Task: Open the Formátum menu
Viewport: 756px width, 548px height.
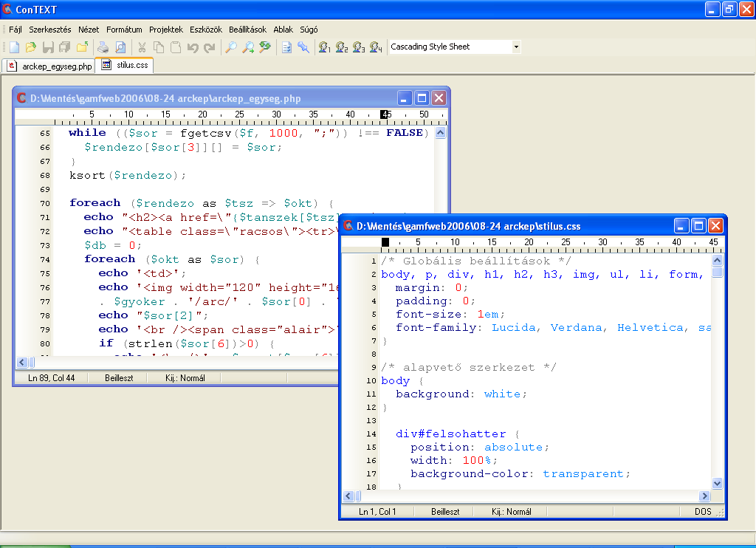Action: [x=124, y=30]
